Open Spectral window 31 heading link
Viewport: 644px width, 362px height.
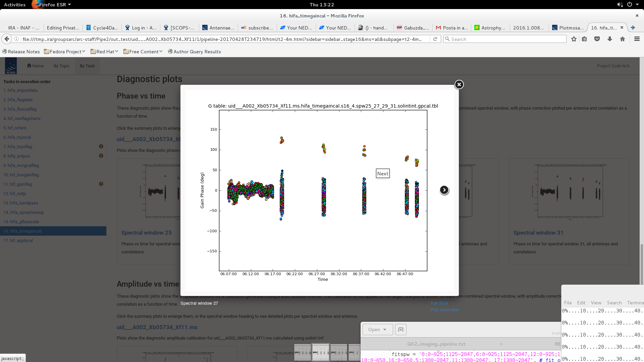coord(538,233)
